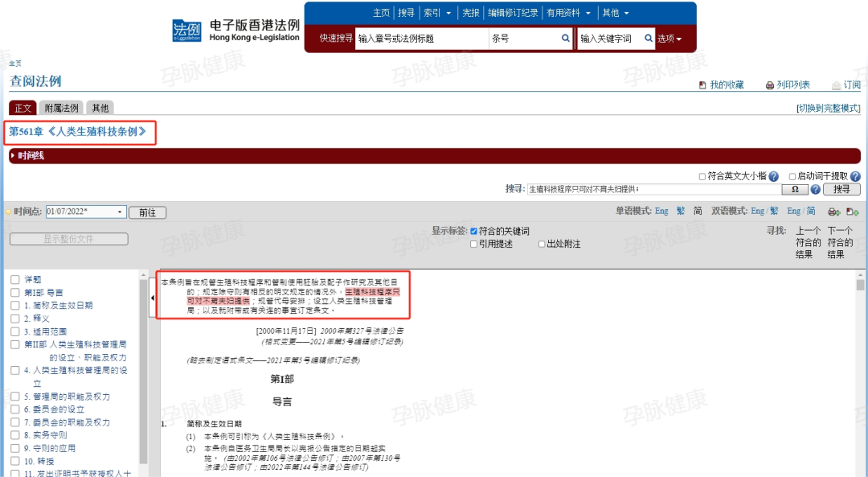Click the contents panel scrollbar

(143, 371)
